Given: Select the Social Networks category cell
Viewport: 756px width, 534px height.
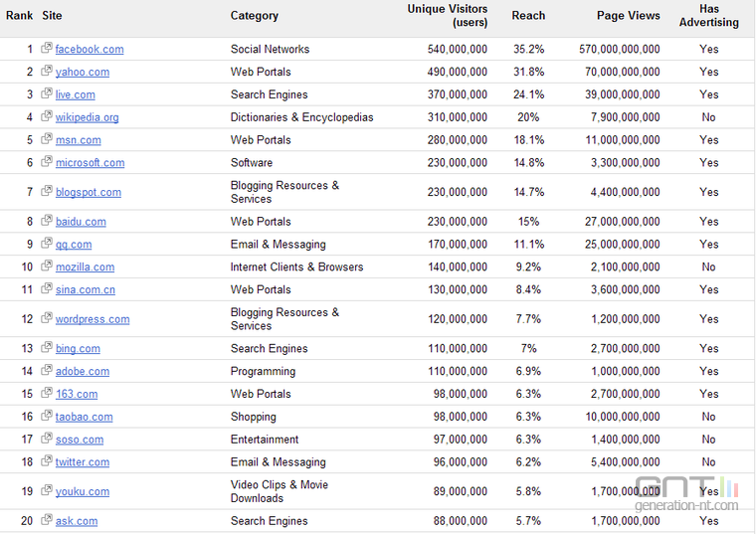Looking at the screenshot, I should point(270,49).
